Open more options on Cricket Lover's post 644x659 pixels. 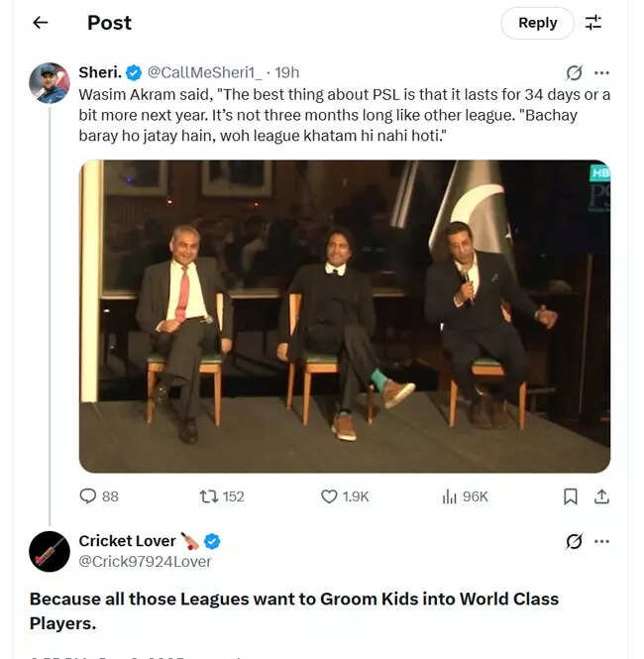coord(601,541)
